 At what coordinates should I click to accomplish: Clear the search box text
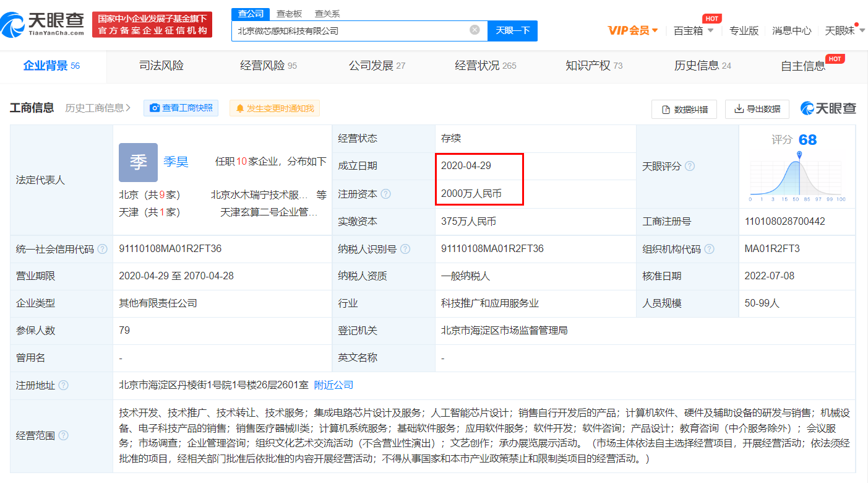(x=475, y=30)
